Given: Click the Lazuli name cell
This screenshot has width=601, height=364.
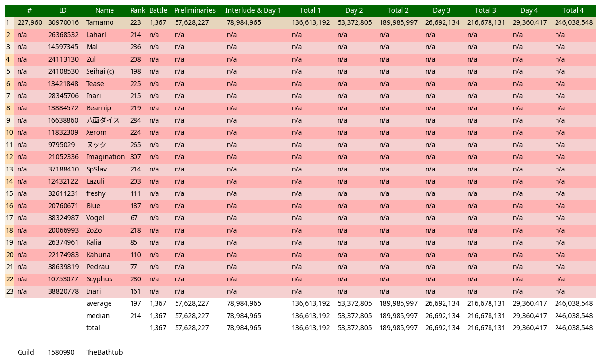Looking at the screenshot, I should [95, 181].
